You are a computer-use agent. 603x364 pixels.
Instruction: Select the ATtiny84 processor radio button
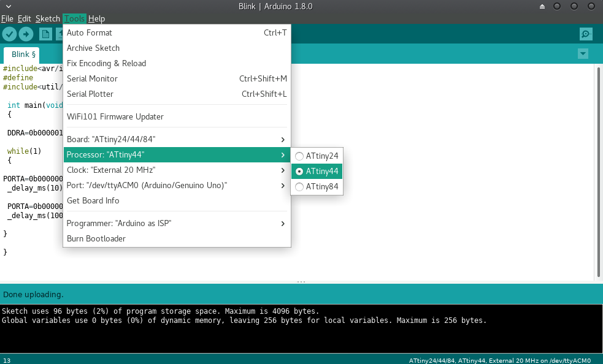pyautogui.click(x=299, y=187)
